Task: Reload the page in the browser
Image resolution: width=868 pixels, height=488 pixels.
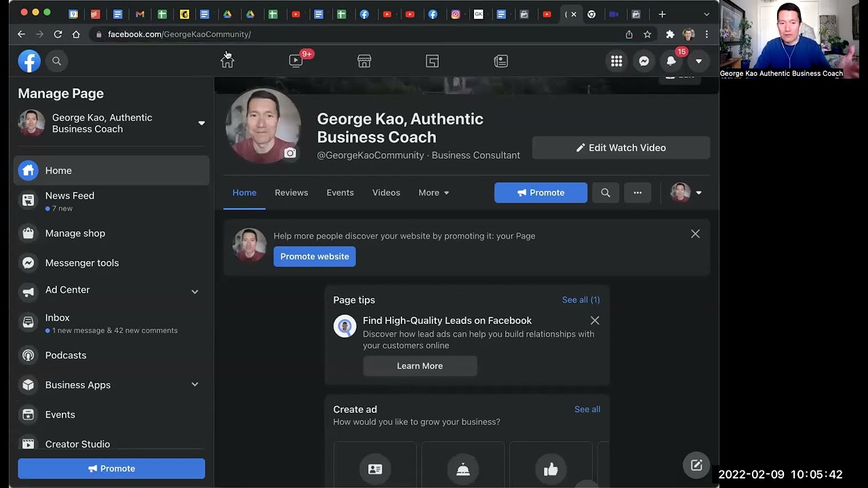Action: point(58,34)
